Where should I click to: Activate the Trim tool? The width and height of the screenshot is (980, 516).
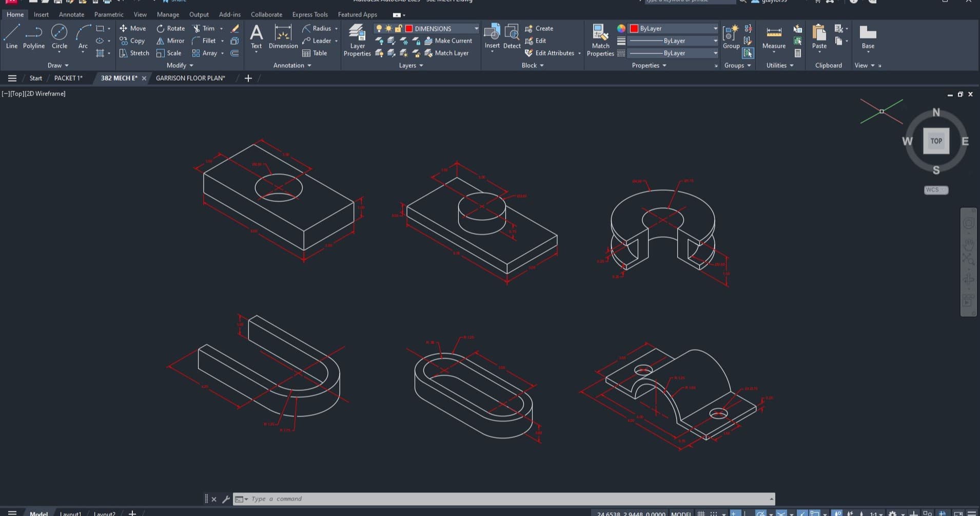[204, 28]
